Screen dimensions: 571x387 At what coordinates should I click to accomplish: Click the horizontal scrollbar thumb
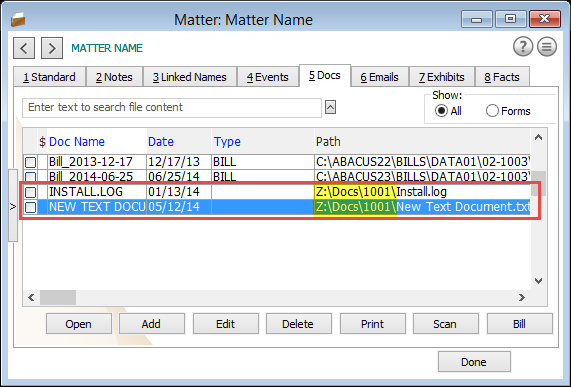click(x=58, y=297)
